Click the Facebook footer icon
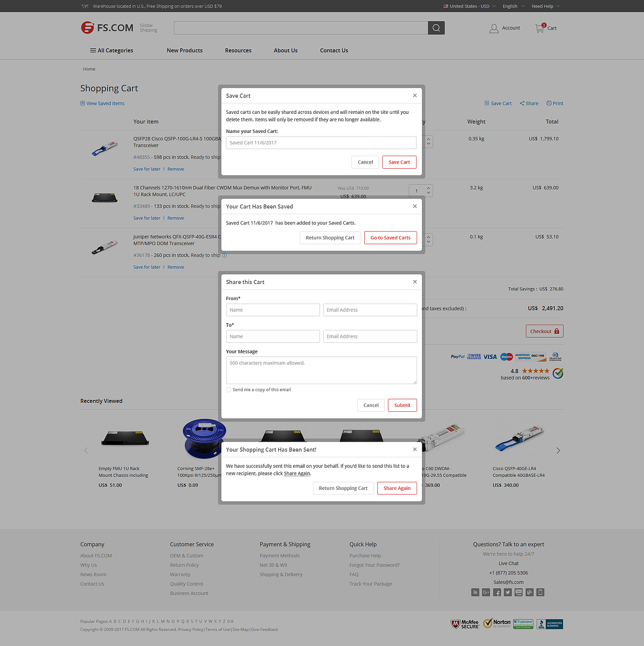Viewport: 644px width, 646px height. (497, 592)
